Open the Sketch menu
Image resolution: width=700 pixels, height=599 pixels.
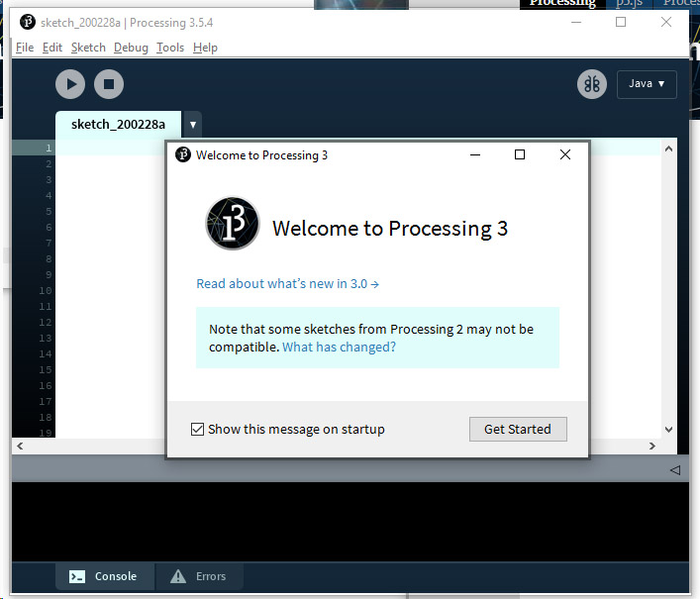(x=88, y=48)
